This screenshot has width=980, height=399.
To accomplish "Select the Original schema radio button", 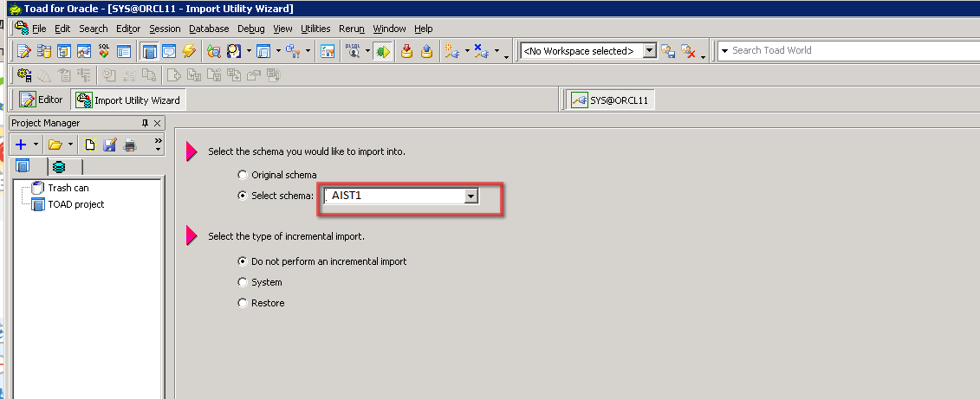I will point(242,175).
